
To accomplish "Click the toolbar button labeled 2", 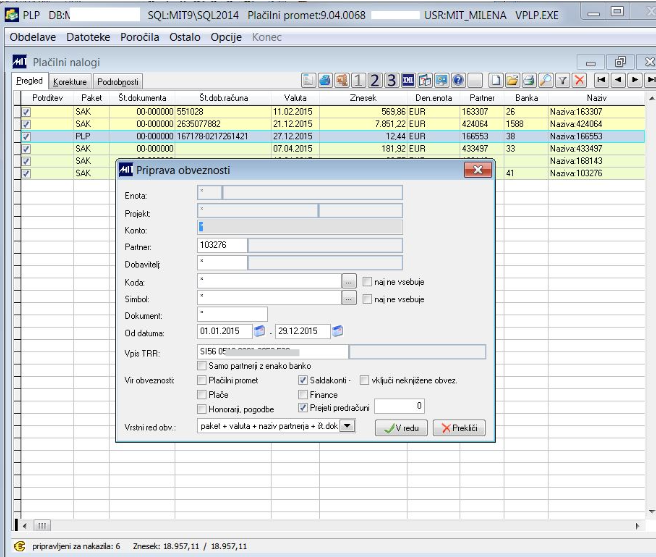I will coord(375,80).
